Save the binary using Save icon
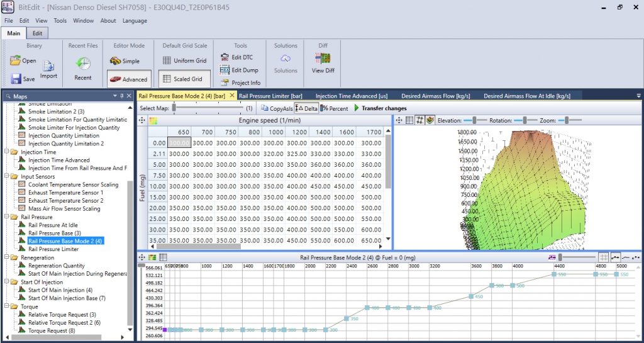The image size is (644, 343). pos(16,79)
